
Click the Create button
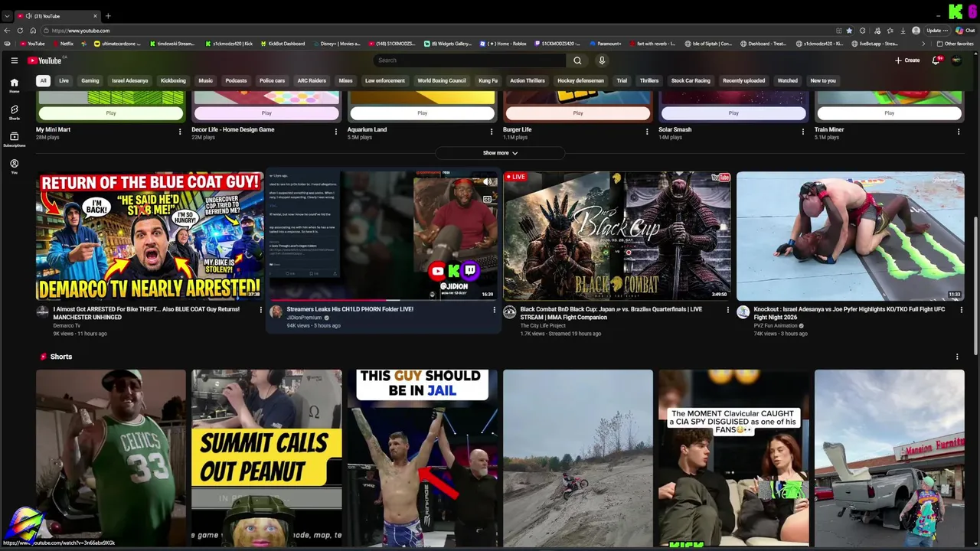[907, 60]
